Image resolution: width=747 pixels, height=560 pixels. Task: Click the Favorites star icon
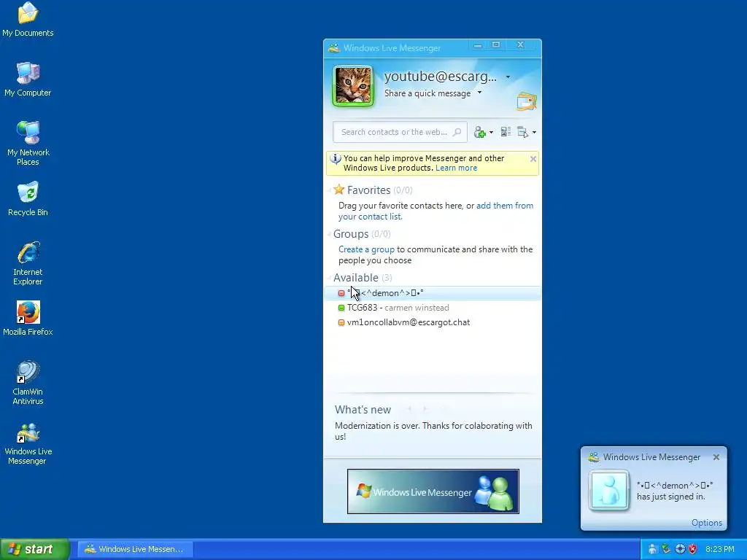click(x=338, y=190)
